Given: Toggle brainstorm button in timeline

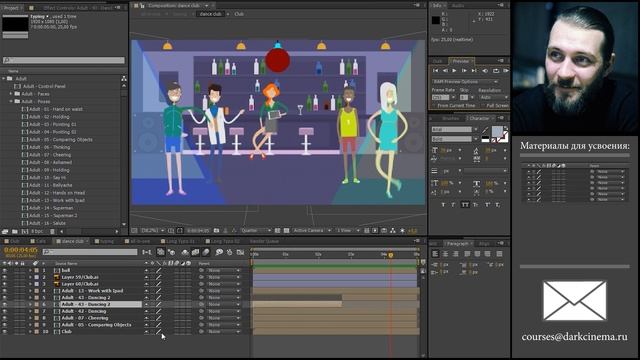Looking at the screenshot, I should click(219, 252).
